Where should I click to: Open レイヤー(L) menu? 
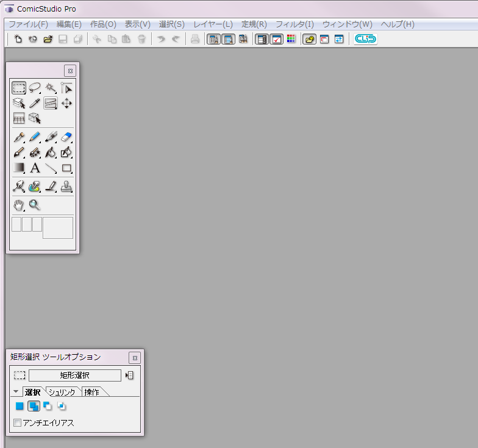pos(213,24)
